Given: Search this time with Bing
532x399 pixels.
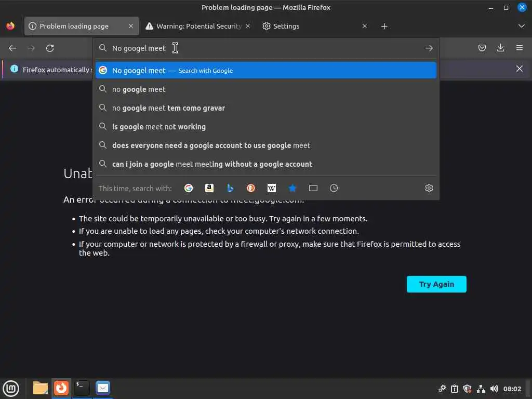Looking at the screenshot, I should 230,188.
